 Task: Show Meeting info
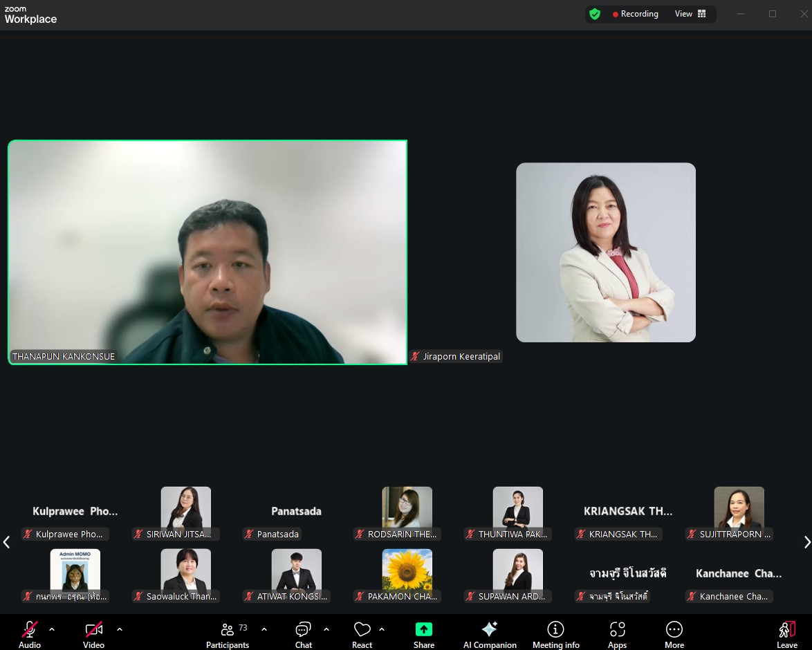pyautogui.click(x=555, y=635)
